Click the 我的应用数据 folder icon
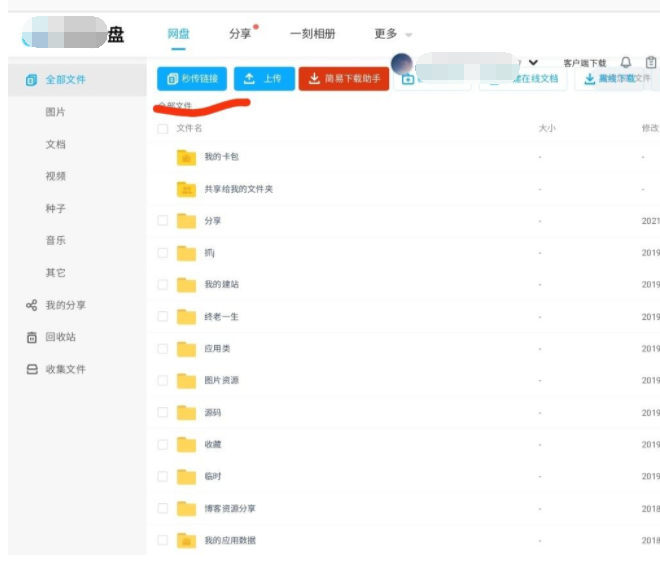 (186, 540)
